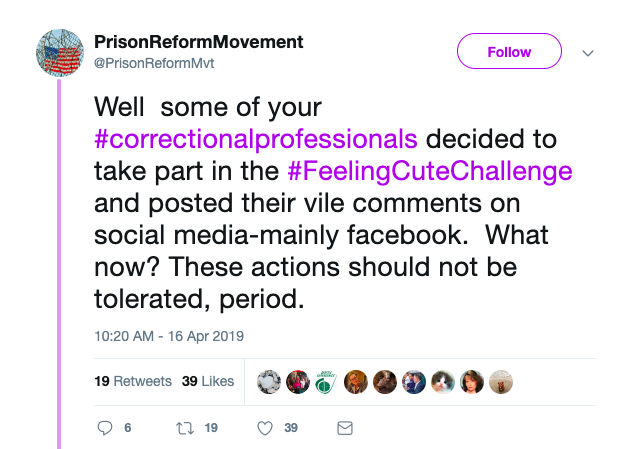Image resolution: width=632 pixels, height=449 pixels.
Task: Click the second liker avatar showing a group photo
Action: pos(298,381)
